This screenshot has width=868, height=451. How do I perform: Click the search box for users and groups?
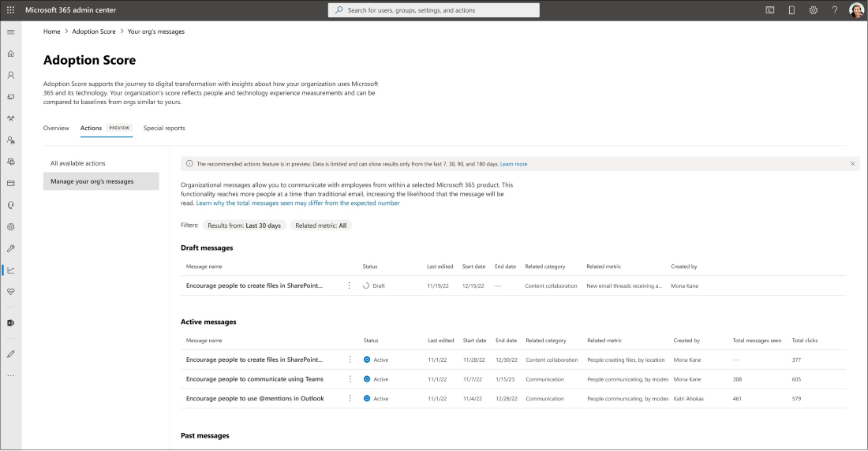point(433,10)
